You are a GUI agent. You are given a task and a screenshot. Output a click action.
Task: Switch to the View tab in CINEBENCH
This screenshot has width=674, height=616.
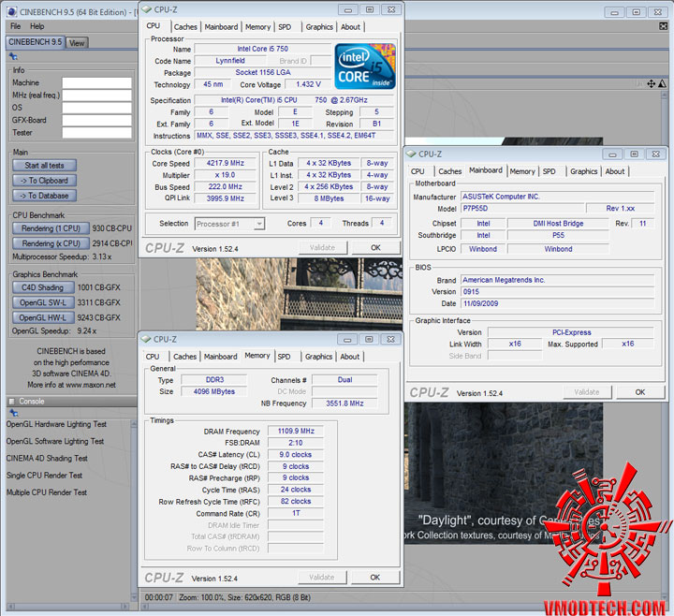77,43
